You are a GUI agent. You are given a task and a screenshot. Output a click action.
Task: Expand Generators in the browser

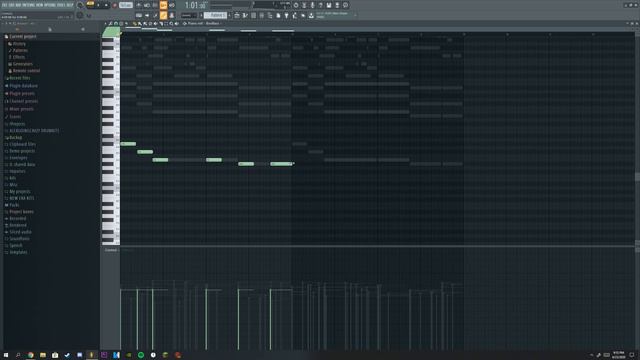(x=22, y=64)
